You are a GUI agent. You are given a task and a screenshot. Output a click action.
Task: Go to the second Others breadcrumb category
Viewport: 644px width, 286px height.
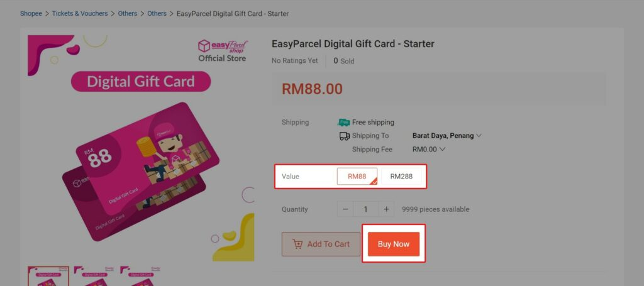coord(157,14)
